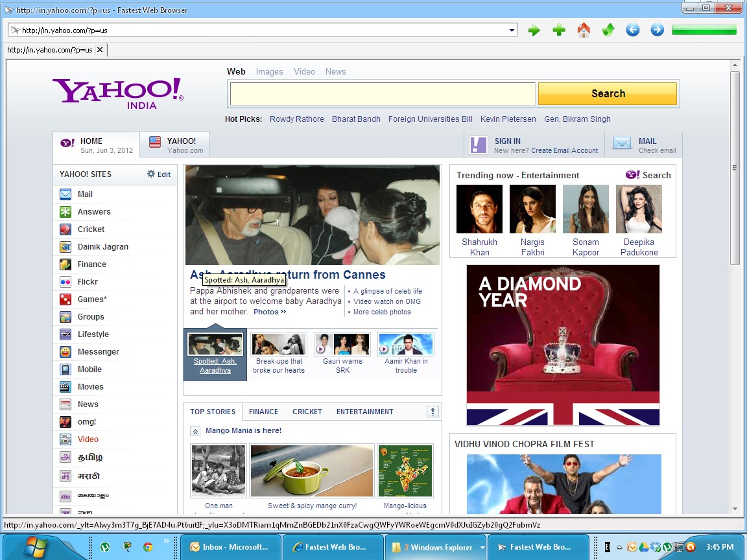747x560 pixels.
Task: Open the Photos link under Ash story
Action: (x=270, y=312)
